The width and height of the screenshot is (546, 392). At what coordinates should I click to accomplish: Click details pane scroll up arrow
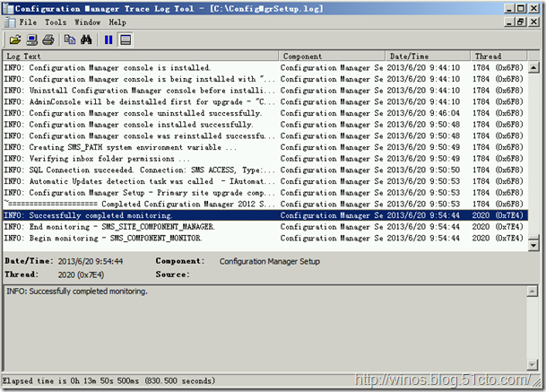pos(532,292)
